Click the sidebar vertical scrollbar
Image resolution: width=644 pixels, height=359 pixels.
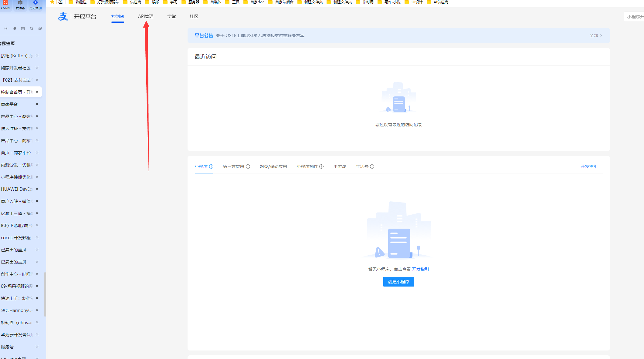tap(45, 294)
